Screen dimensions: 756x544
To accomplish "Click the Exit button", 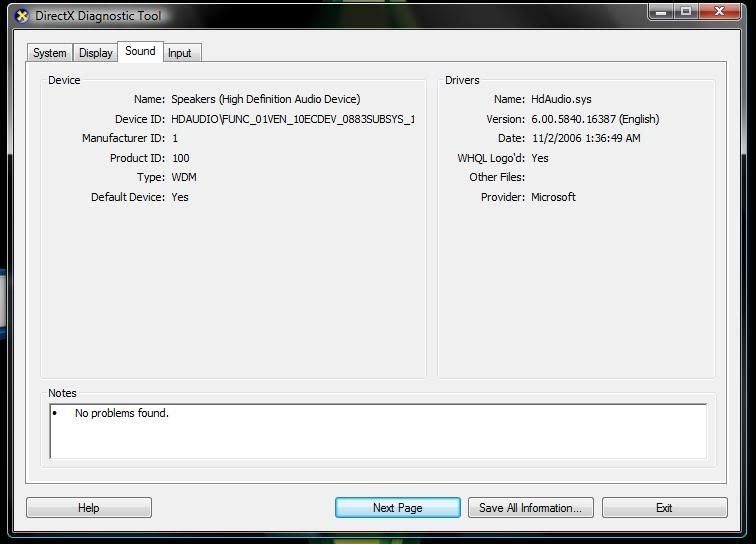I will (664, 508).
